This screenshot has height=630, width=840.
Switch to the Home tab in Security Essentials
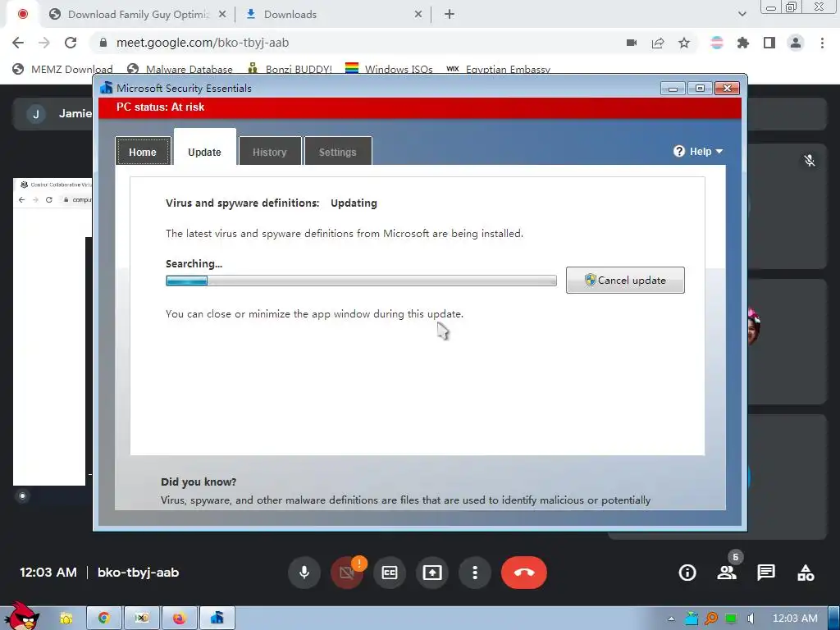(x=143, y=152)
